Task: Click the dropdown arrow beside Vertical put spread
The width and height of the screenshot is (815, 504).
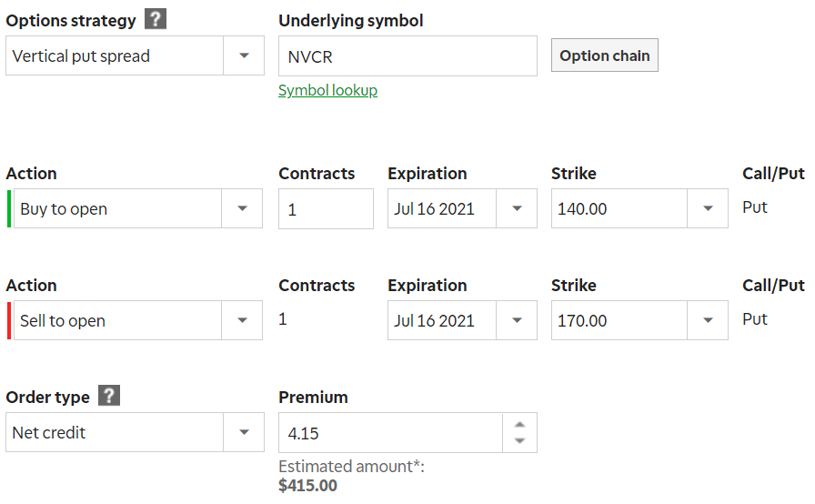Action: [x=244, y=55]
